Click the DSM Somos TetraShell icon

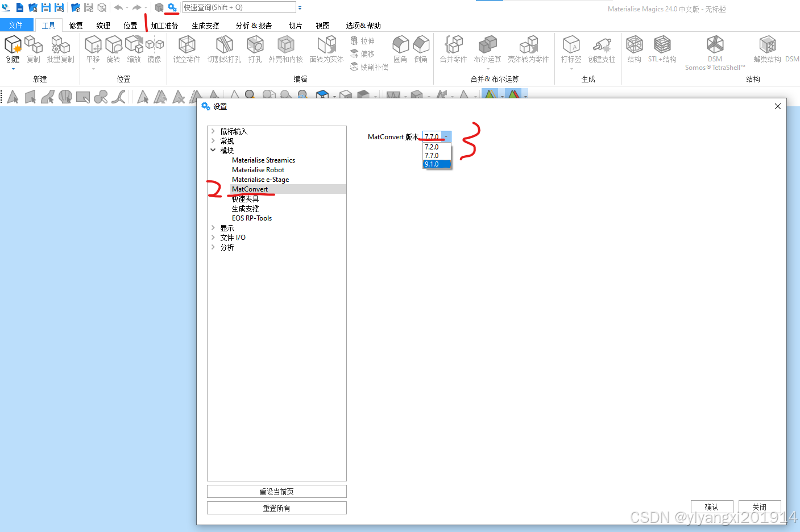click(x=715, y=45)
